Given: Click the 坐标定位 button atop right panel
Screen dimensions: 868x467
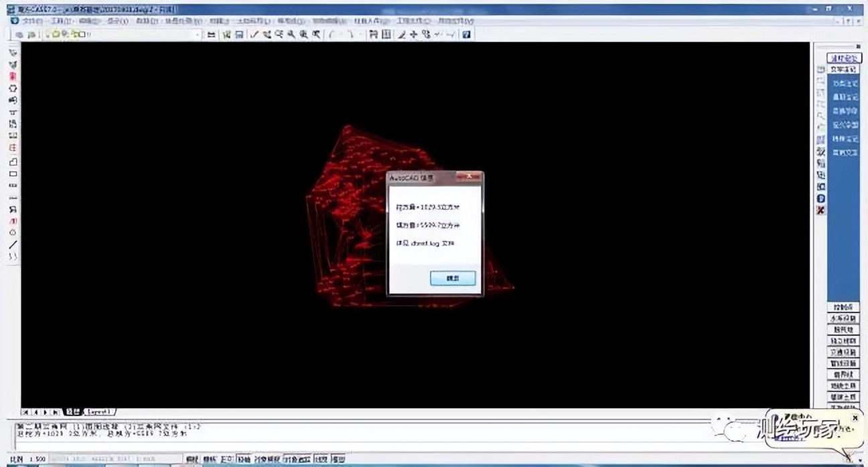Looking at the screenshot, I should (843, 59).
